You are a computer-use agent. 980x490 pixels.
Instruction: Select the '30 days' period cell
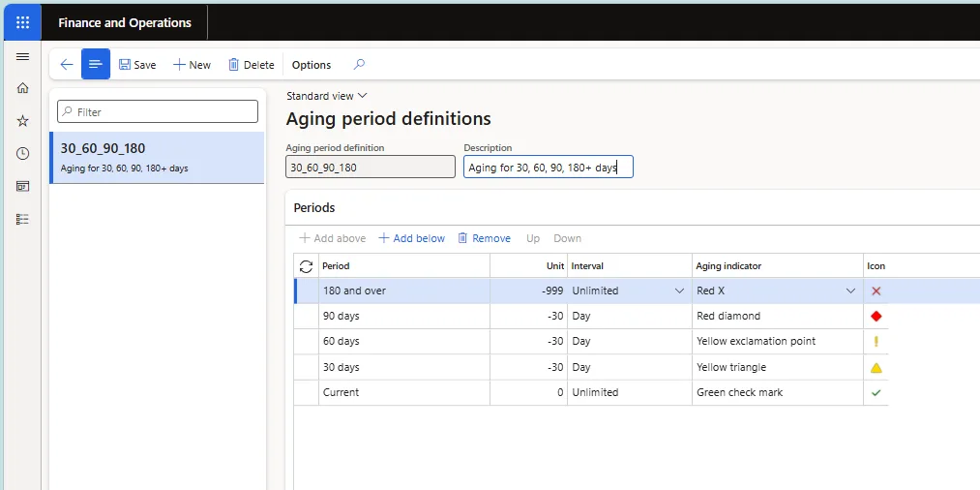tap(403, 367)
